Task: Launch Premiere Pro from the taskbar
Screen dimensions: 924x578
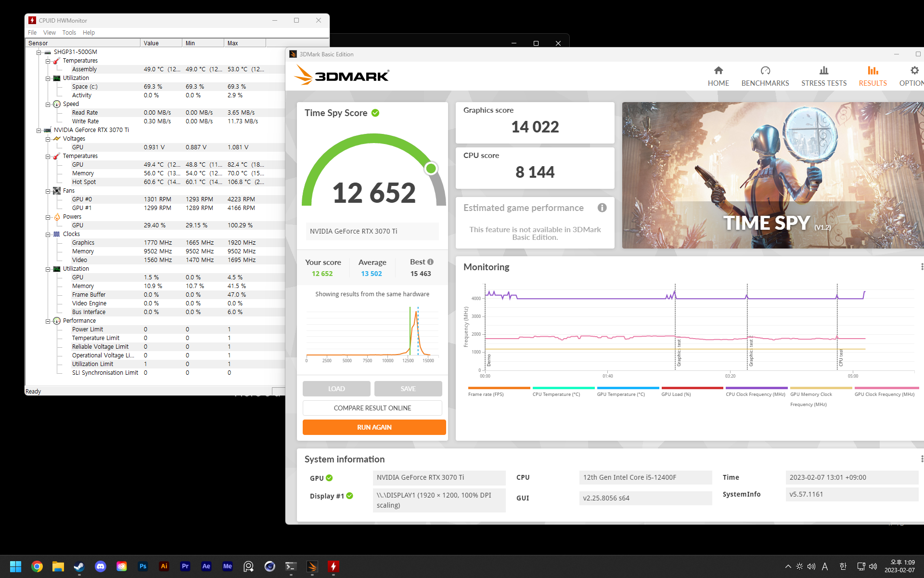Action: 185,566
